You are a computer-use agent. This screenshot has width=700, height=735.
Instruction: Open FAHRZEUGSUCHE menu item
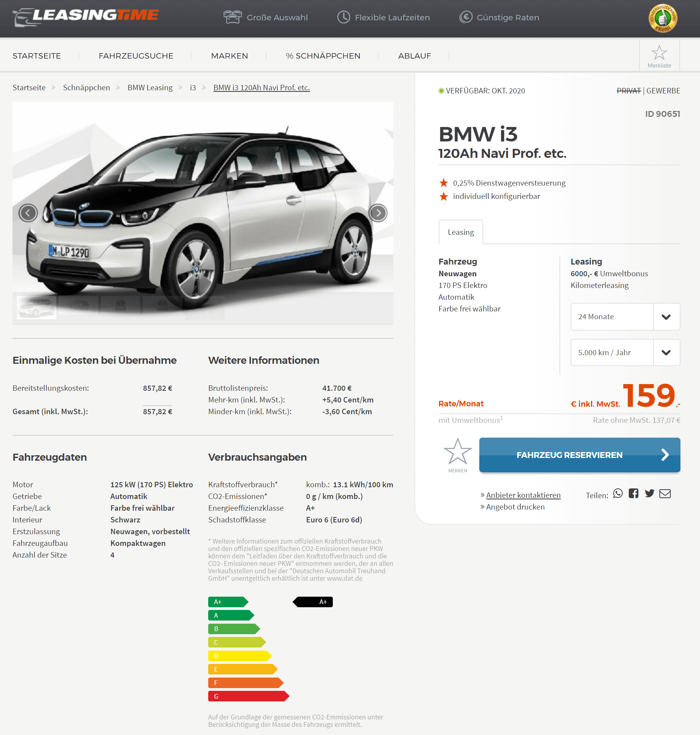click(136, 56)
